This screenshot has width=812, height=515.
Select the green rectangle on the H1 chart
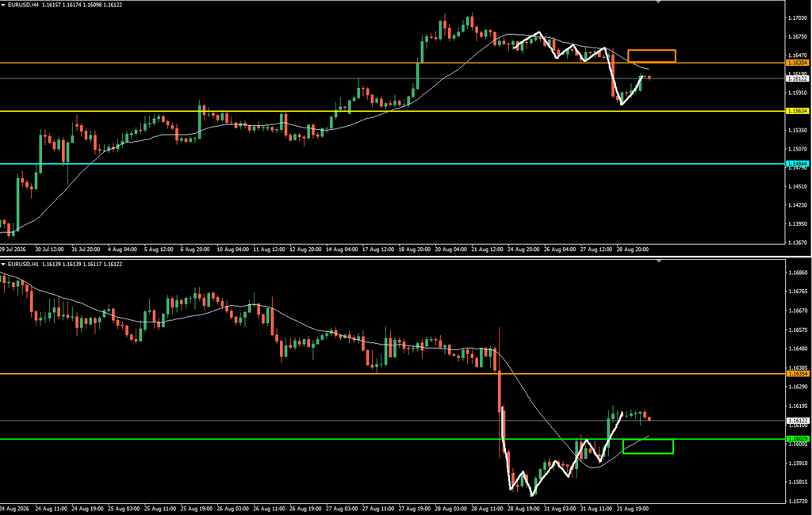[648, 446]
